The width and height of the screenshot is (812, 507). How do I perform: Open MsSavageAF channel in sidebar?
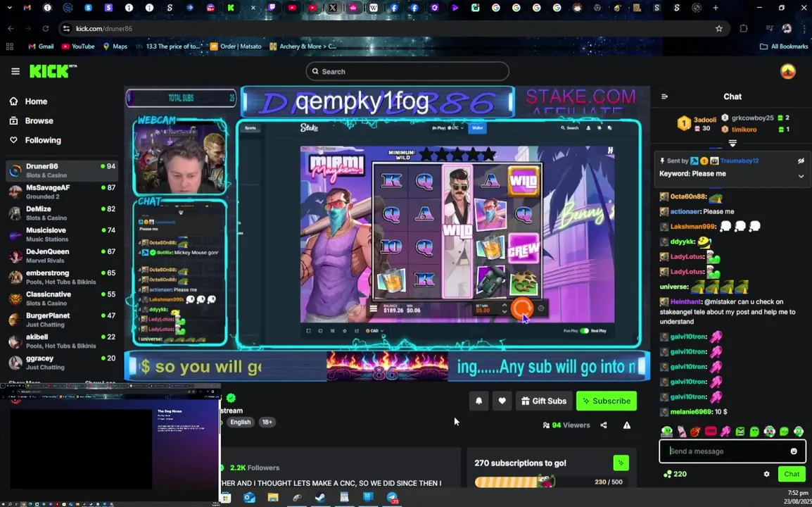pos(62,192)
